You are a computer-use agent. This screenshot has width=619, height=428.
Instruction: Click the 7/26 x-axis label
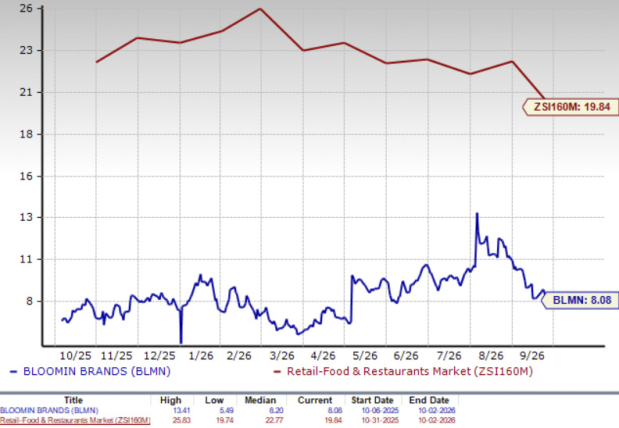tap(449, 356)
